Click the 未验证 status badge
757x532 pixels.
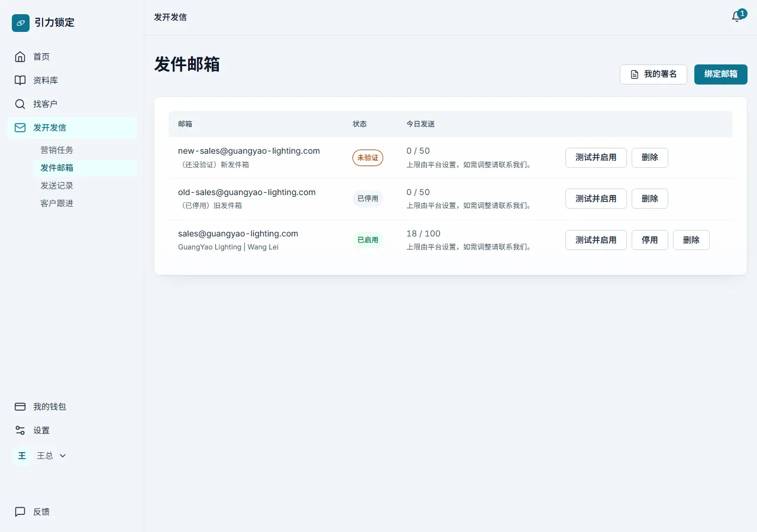coord(368,158)
